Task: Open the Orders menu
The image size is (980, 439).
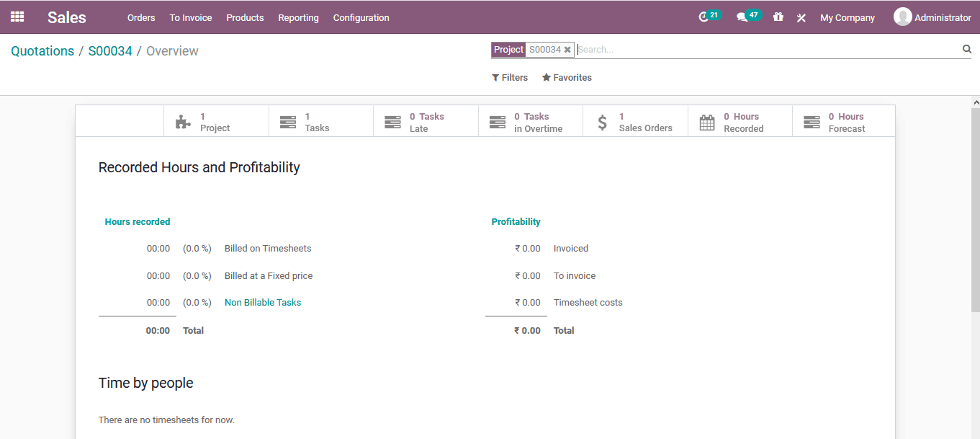Action: click(x=141, y=17)
